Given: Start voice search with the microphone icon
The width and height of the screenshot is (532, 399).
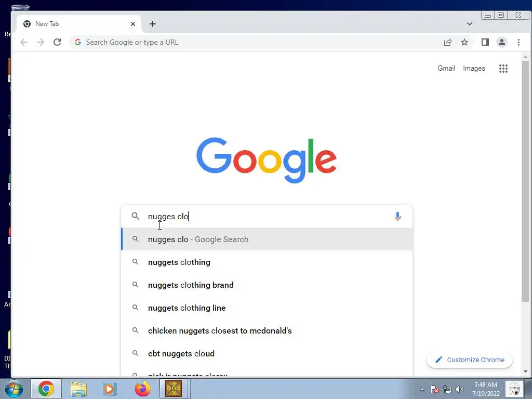Looking at the screenshot, I should pos(397,216).
